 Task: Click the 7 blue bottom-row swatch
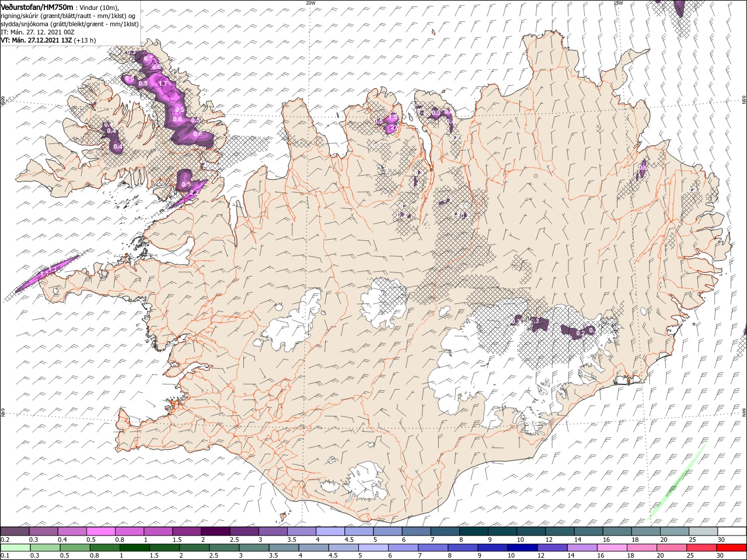click(432, 548)
